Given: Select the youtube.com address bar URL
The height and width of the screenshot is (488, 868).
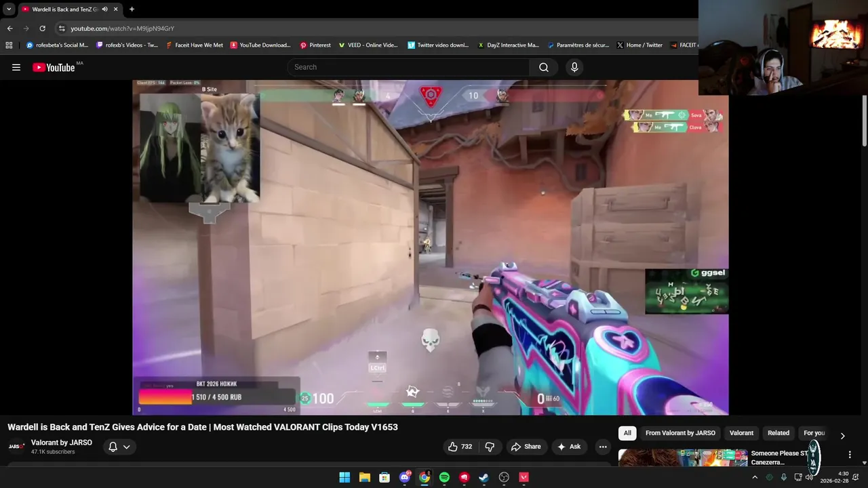Looking at the screenshot, I should [123, 28].
